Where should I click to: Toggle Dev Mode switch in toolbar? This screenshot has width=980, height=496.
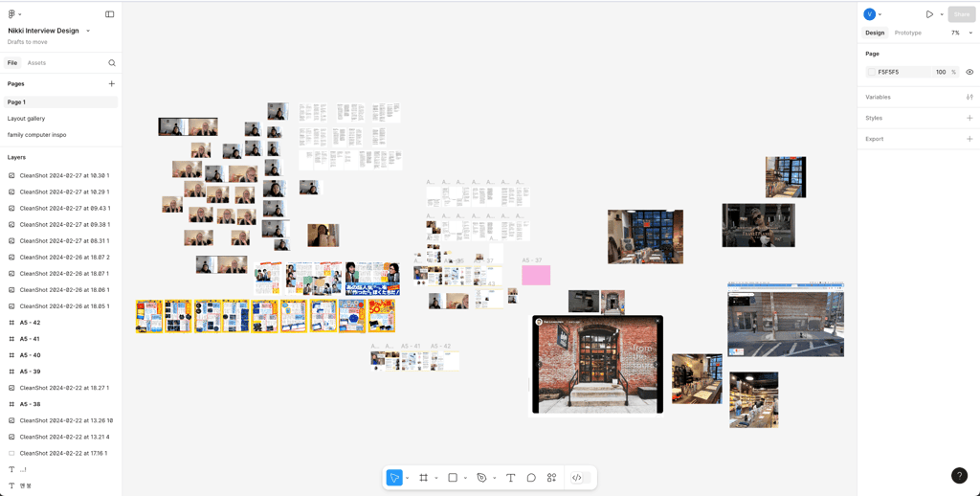click(x=576, y=478)
